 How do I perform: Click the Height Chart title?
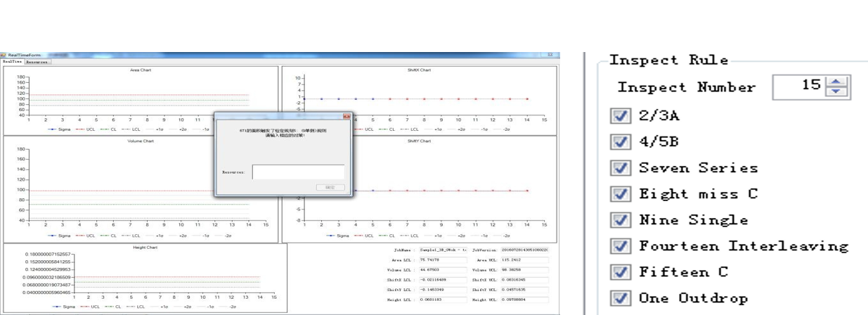point(145,247)
